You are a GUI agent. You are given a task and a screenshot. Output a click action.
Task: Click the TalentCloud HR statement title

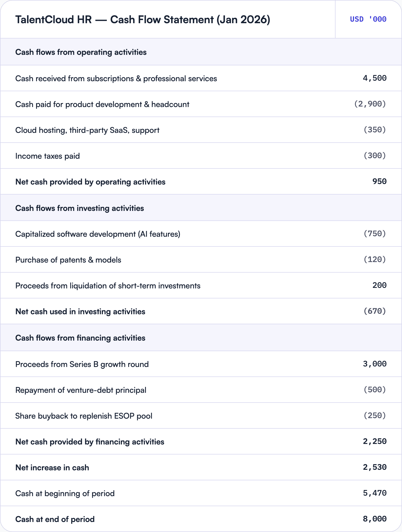pos(143,20)
